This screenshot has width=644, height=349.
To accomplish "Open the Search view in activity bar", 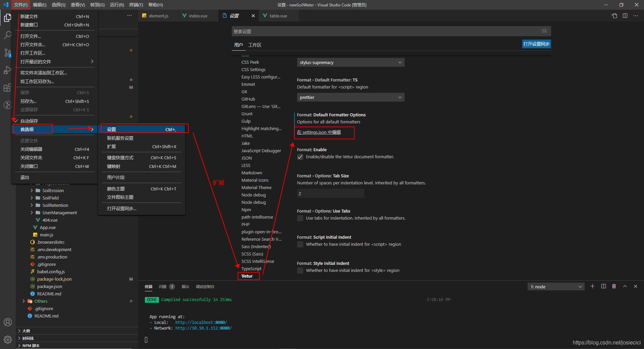I will tap(7, 35).
